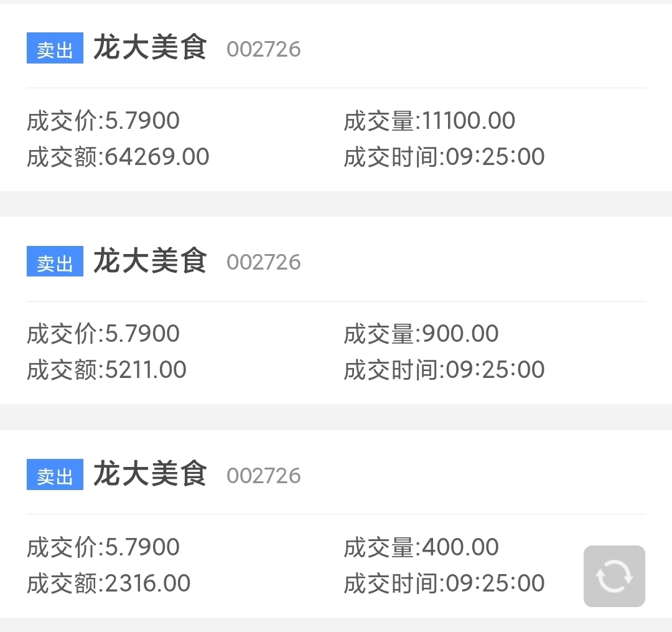Tap 成交价 5.7900 in third record
Image resolution: width=672 pixels, height=632 pixels.
tap(103, 547)
